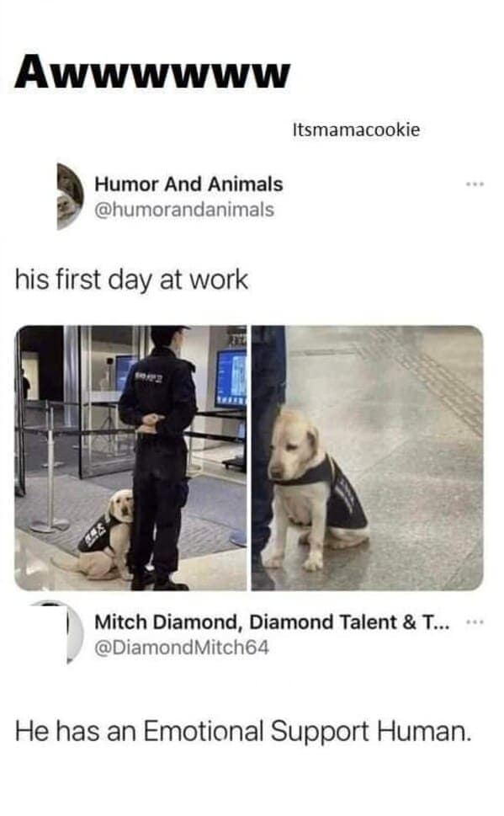Click the Awwwwww heading text
504x816 pixels.
click(152, 72)
